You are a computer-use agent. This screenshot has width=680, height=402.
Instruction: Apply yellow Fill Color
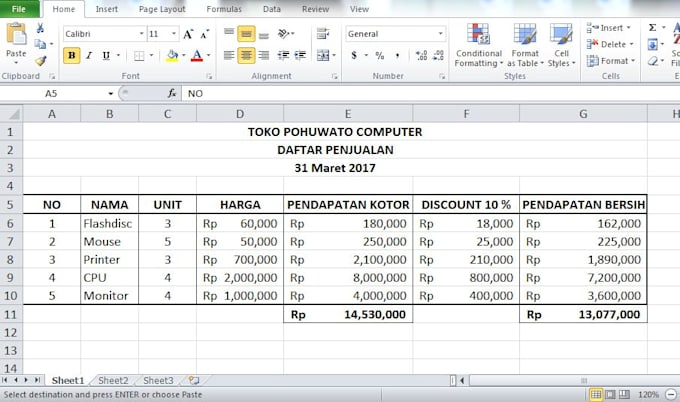pos(172,56)
